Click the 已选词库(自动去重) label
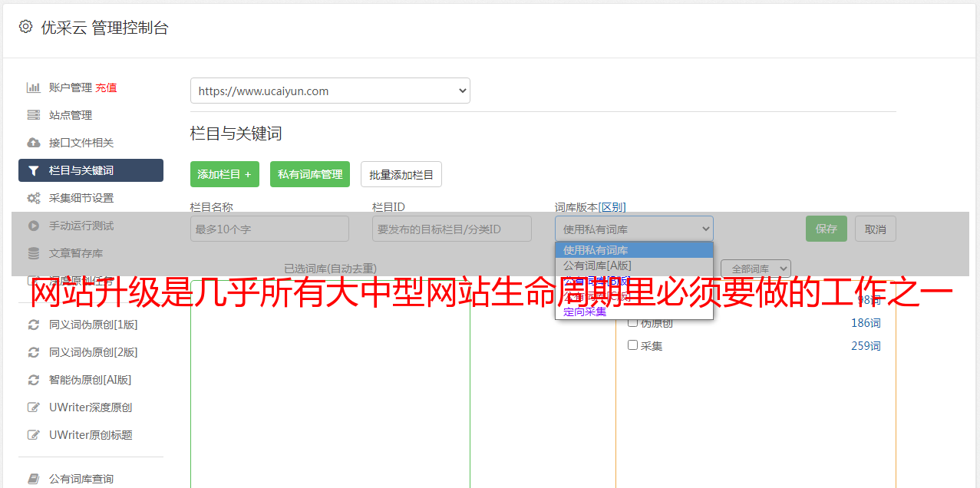980x488 pixels. coord(330,269)
